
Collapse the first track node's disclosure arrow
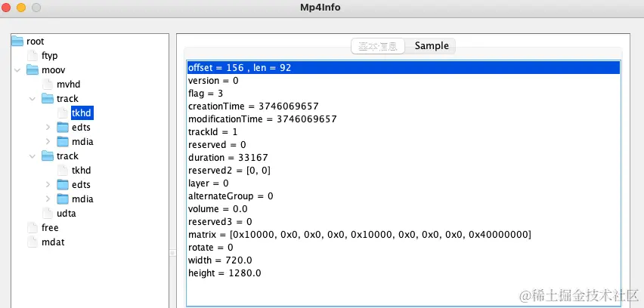tap(33, 99)
